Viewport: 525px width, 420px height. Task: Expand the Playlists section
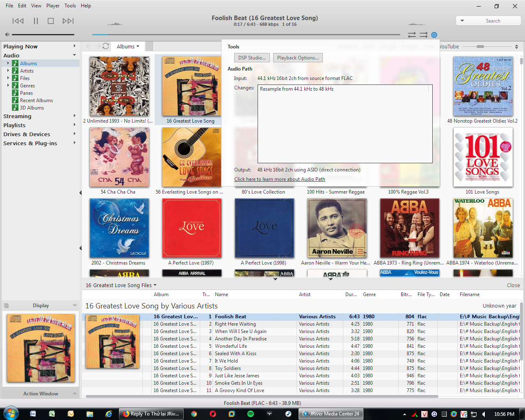coord(74,125)
